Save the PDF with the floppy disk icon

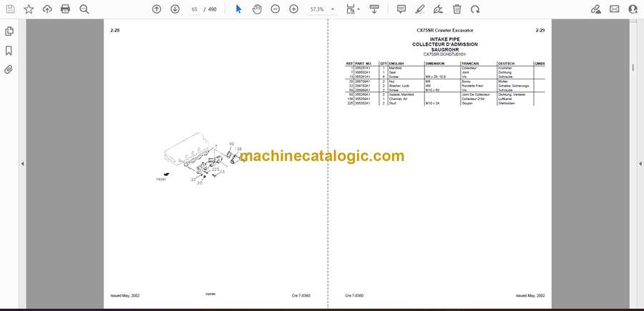coord(10,9)
